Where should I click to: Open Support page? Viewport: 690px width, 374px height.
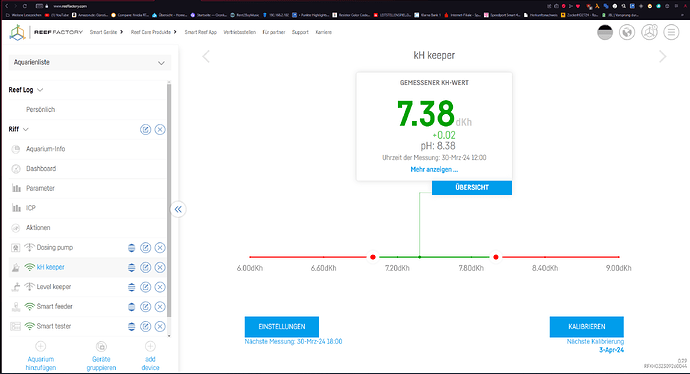tap(300, 32)
